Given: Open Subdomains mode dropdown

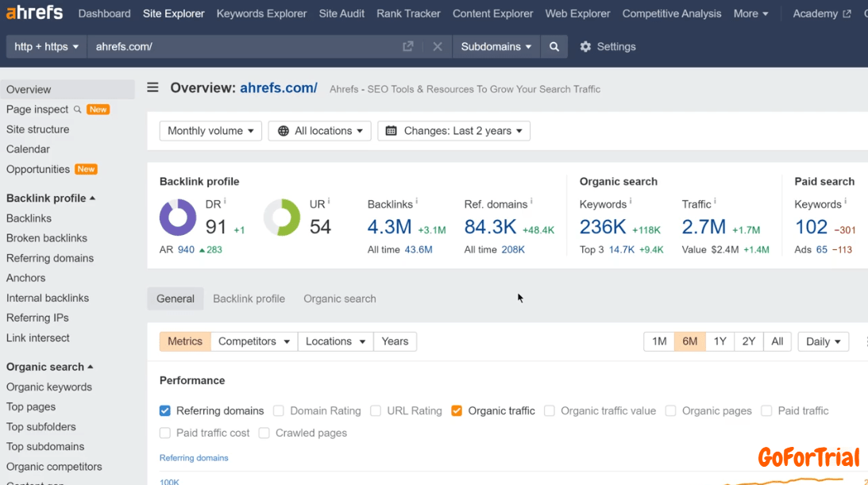Looking at the screenshot, I should coord(496,47).
